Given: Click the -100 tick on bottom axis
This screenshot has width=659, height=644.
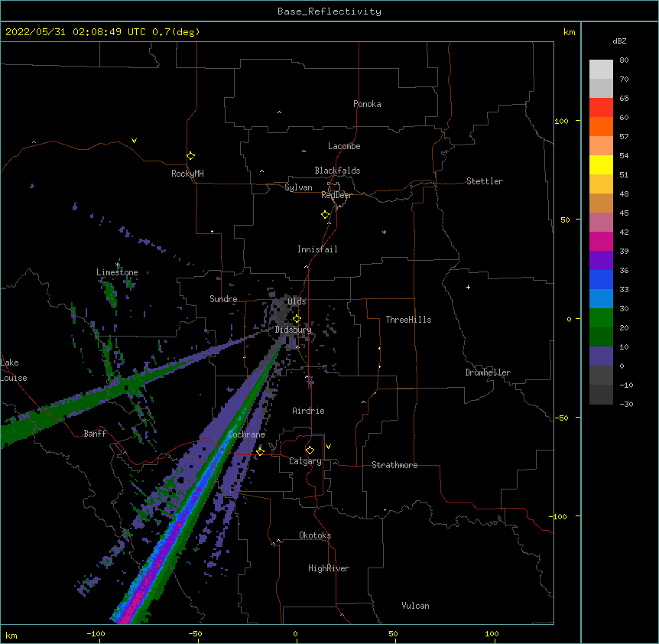Looking at the screenshot, I should coord(96,633).
